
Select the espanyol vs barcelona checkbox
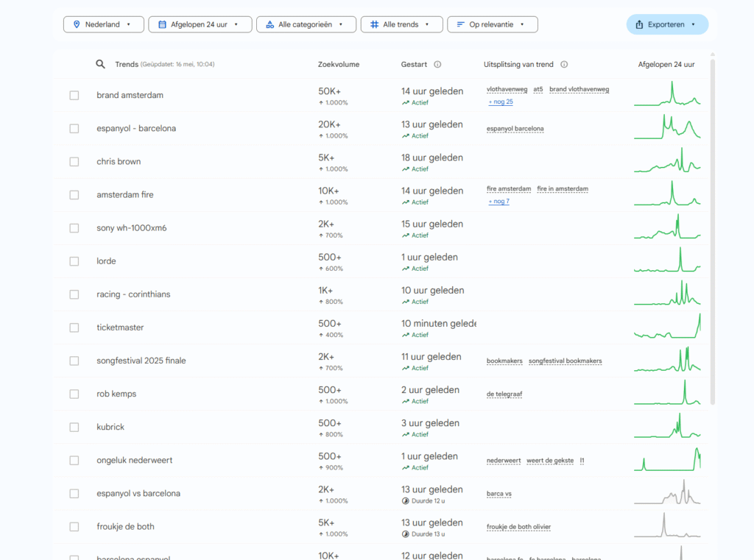(74, 493)
